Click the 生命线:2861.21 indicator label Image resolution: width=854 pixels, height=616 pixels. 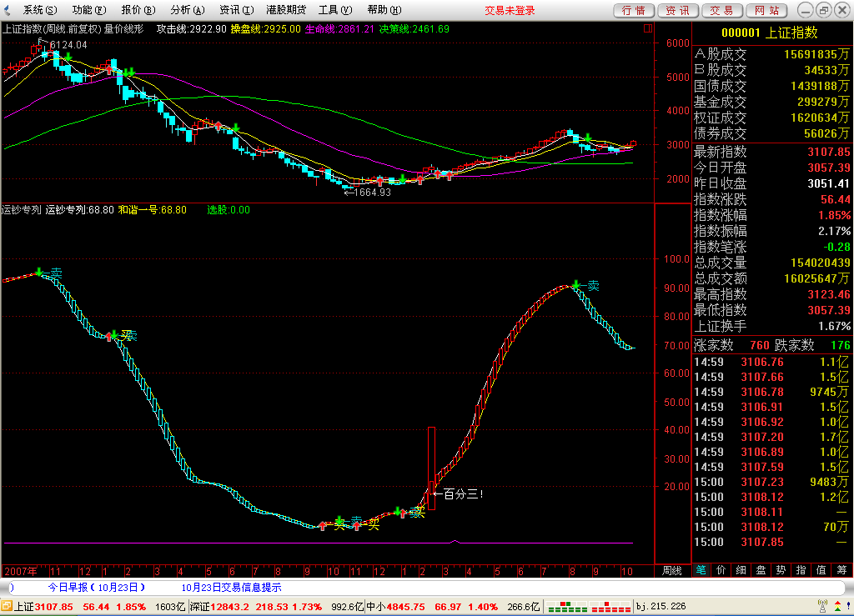[x=340, y=29]
